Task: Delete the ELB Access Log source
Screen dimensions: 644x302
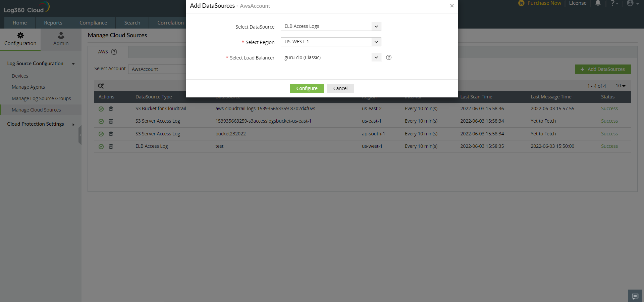Action: (111, 146)
